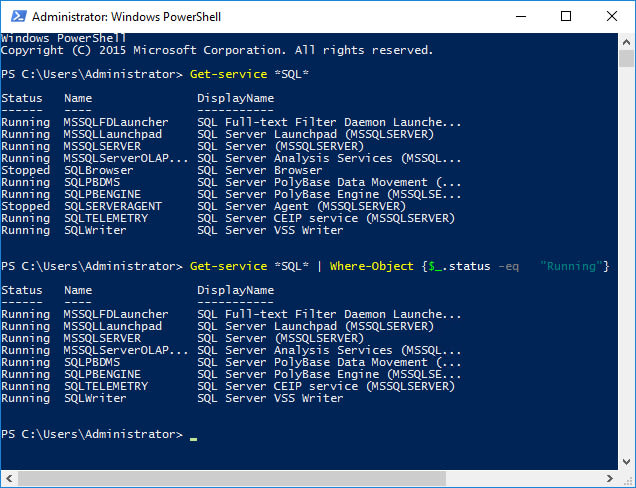
Task: Click the first command "Get-service *SQL*"
Action: pos(249,74)
